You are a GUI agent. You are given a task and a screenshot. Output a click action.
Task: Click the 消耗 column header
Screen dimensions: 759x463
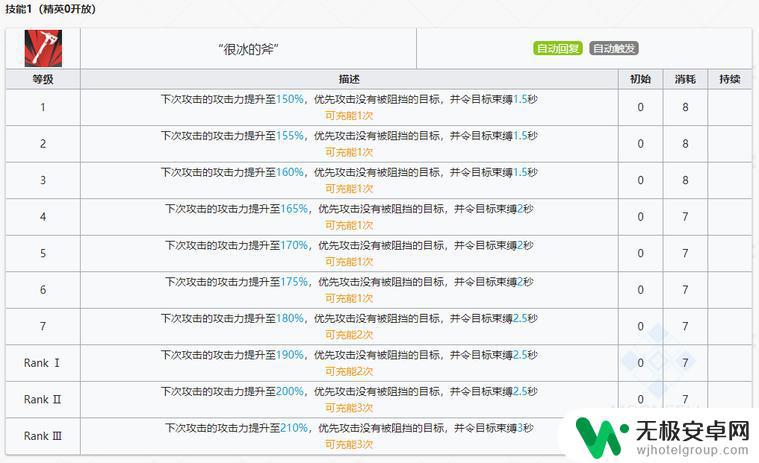[x=685, y=79]
